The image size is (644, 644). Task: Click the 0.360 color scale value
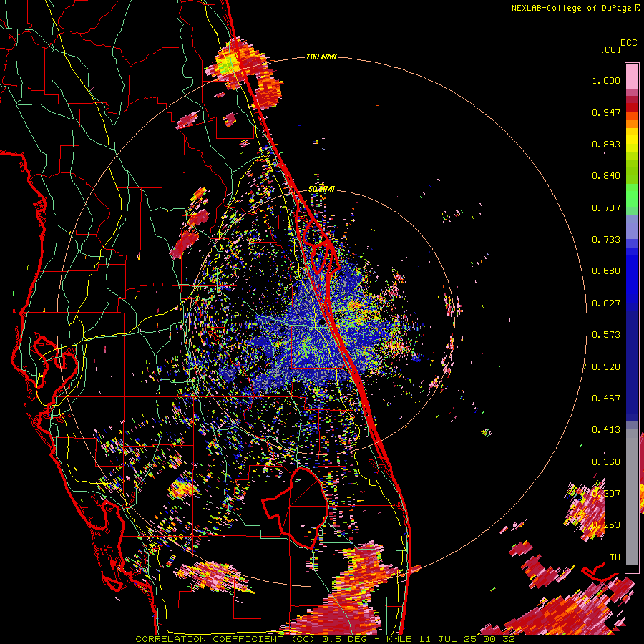point(606,462)
